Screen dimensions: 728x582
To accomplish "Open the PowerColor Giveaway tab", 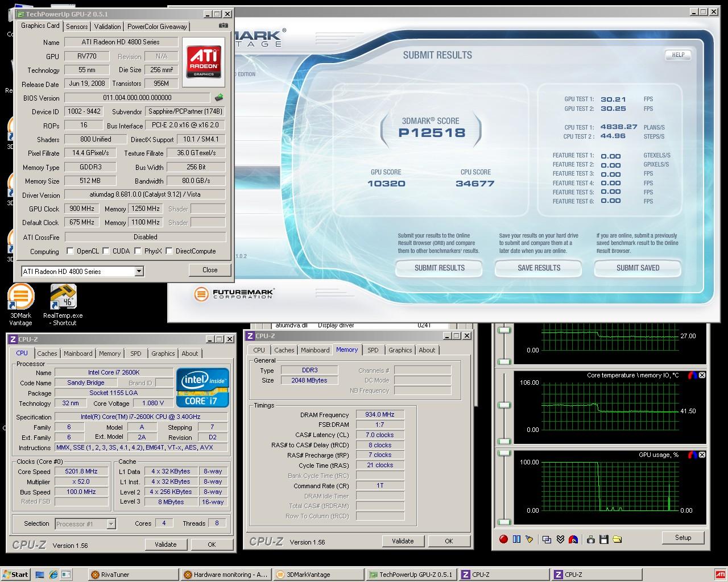I will point(157,26).
